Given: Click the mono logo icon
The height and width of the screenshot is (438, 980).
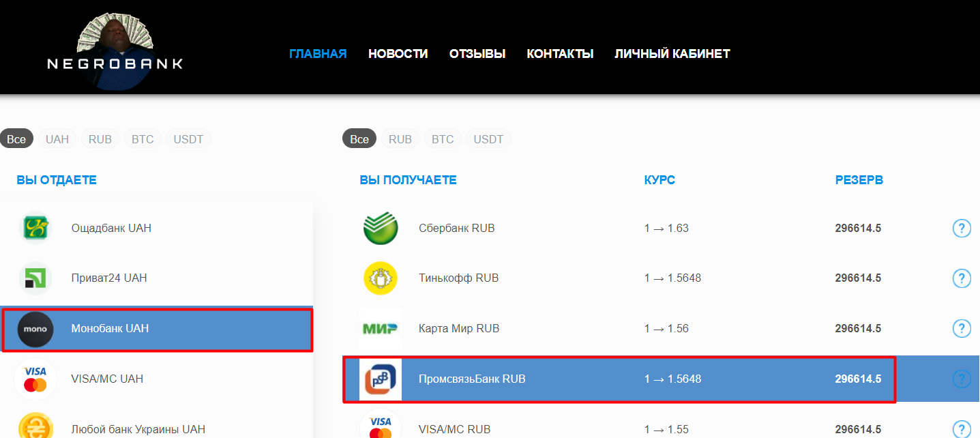Looking at the screenshot, I should tap(35, 329).
